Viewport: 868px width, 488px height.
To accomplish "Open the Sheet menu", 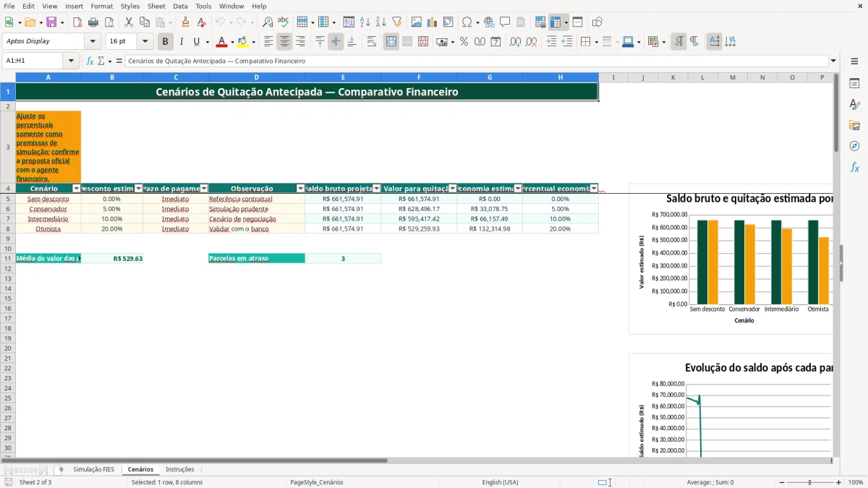I will click(156, 6).
